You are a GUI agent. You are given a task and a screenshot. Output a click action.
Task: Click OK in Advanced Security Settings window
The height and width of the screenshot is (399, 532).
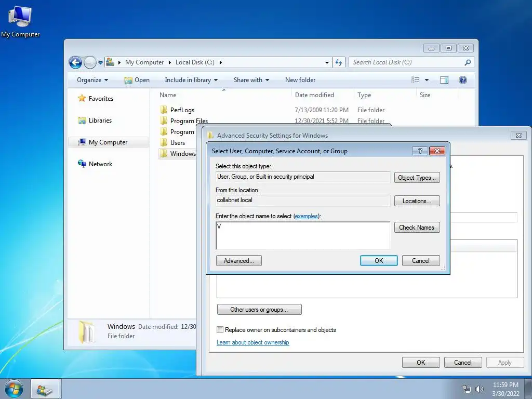[421, 362]
